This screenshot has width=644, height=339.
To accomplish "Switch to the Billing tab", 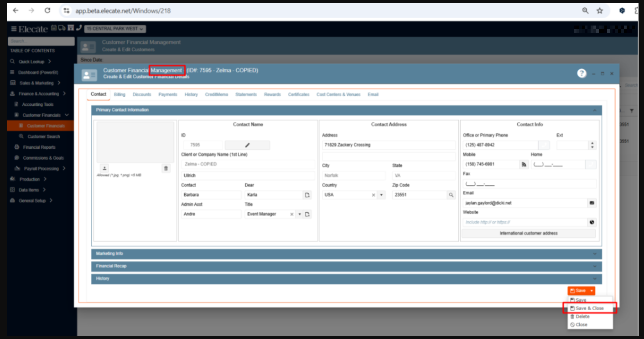I will pos(119,94).
